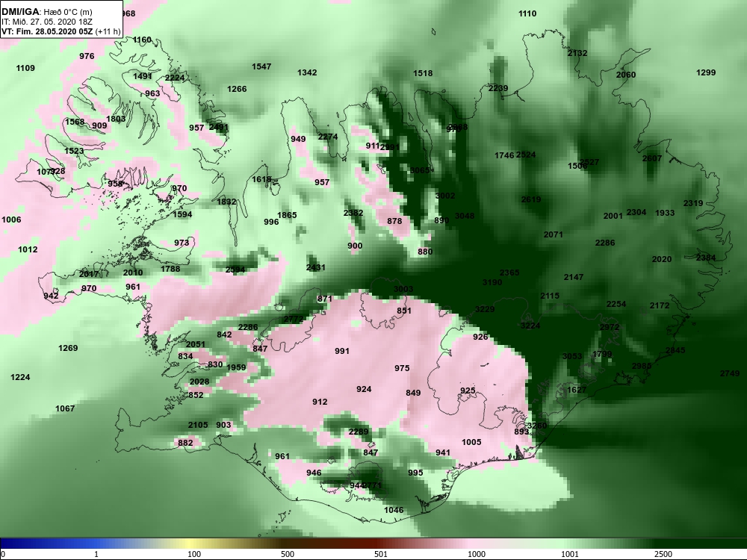Click the map value 1005

[x=471, y=442]
